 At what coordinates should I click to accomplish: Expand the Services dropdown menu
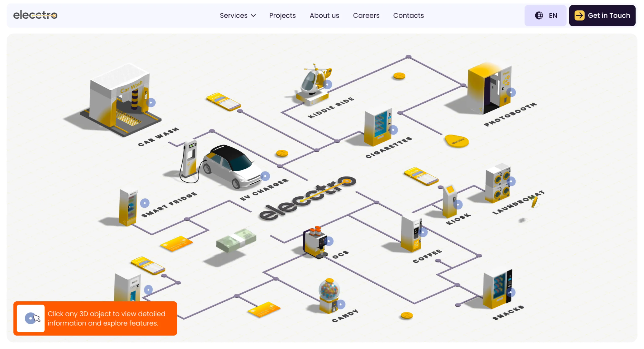[x=238, y=16]
